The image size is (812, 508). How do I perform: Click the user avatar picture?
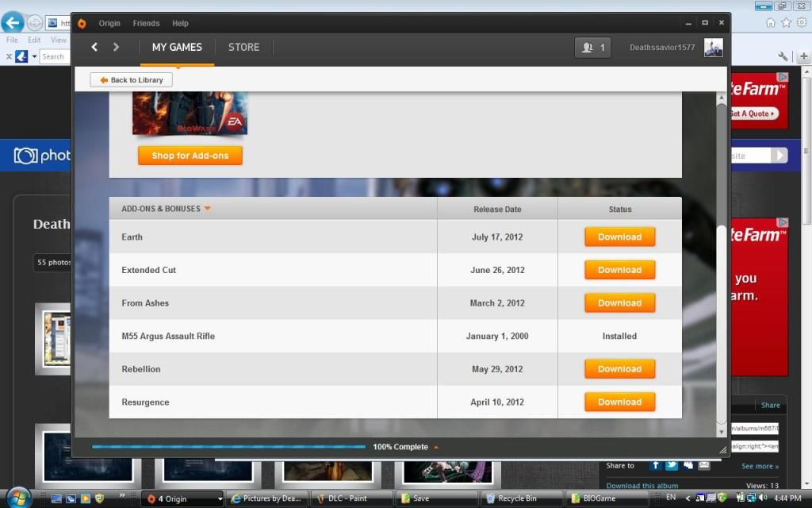[713, 48]
